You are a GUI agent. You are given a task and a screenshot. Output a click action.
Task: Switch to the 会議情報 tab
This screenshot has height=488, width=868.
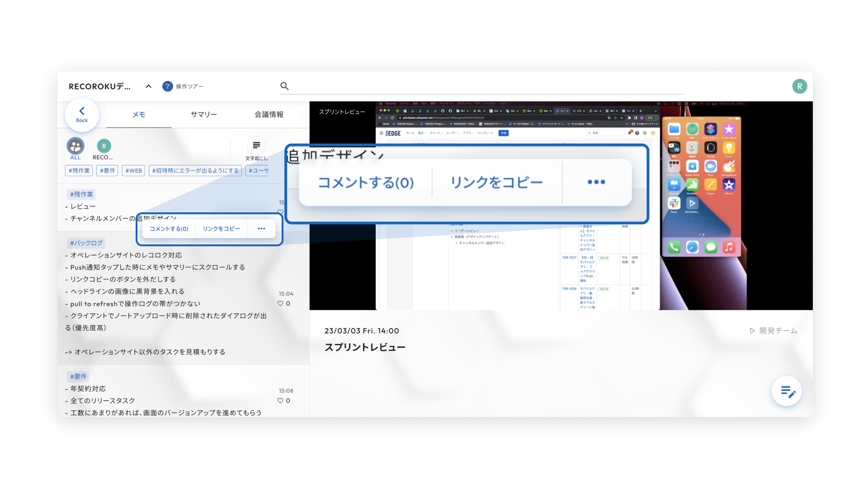tap(269, 115)
